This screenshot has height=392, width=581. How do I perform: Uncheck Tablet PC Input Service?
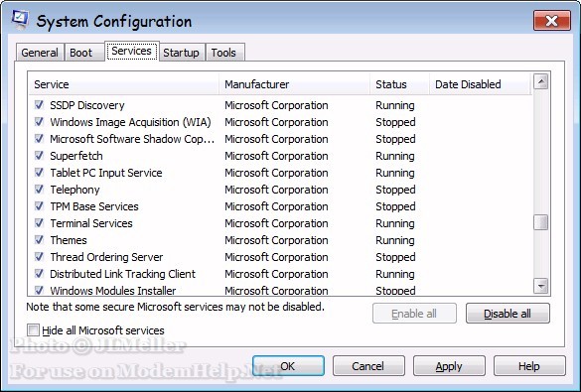[39, 173]
